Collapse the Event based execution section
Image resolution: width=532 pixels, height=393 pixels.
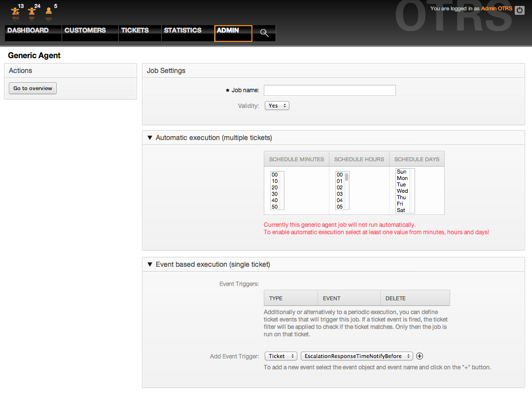(150, 264)
